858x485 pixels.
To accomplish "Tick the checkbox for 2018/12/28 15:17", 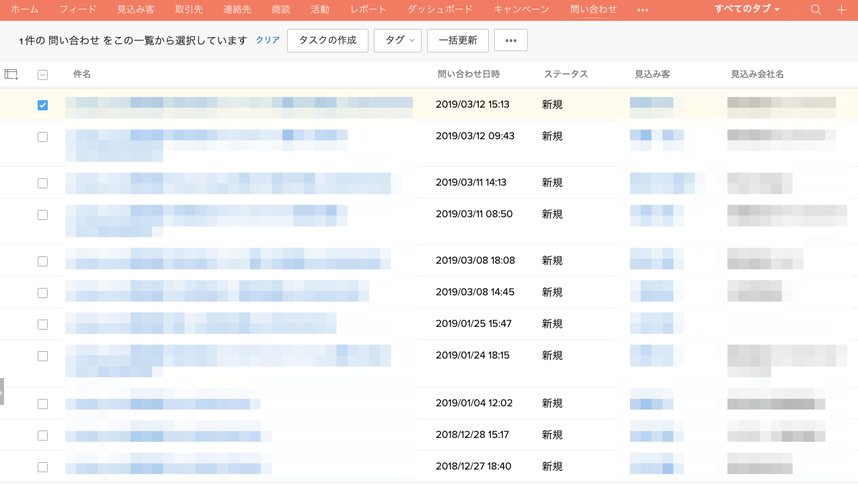I will tap(42, 435).
